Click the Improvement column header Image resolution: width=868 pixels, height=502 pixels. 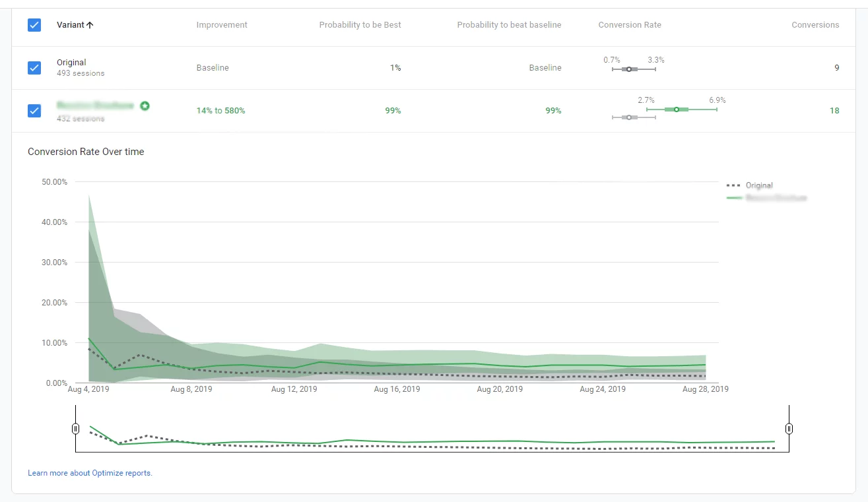click(x=222, y=25)
